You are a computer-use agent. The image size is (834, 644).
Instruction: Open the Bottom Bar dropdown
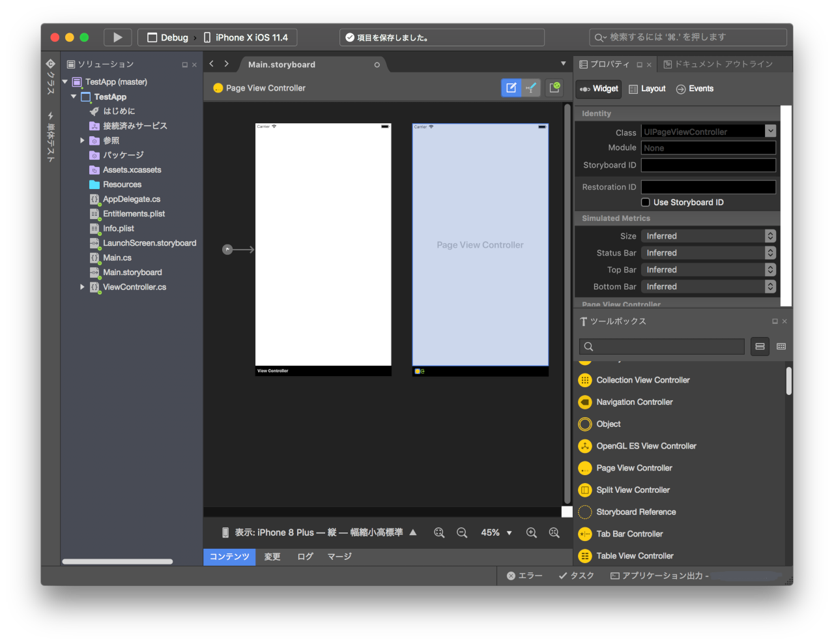click(708, 287)
